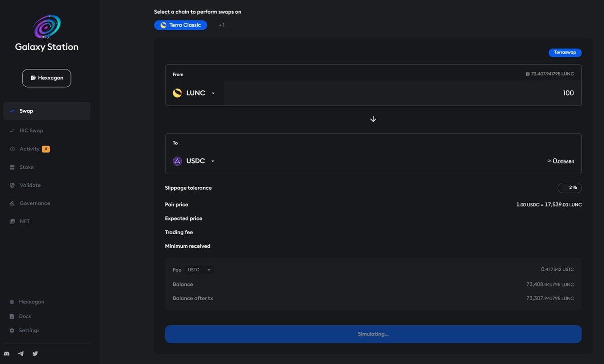604x364 pixels.
Task: Click the Hexxagon globe icon in sidebar
Action: [12, 302]
